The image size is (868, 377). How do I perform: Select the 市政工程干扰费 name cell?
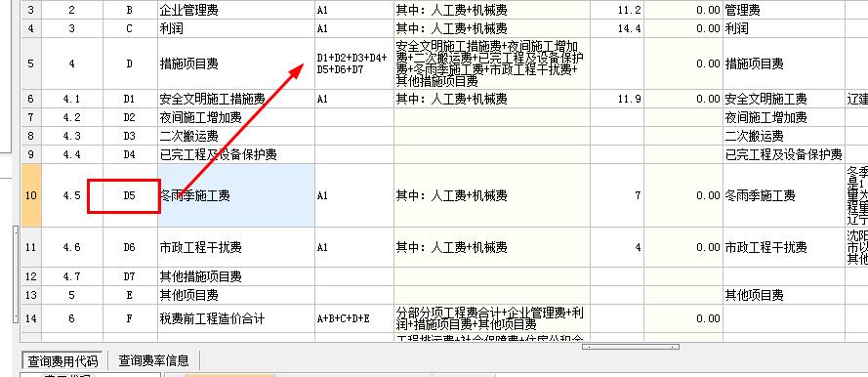236,247
